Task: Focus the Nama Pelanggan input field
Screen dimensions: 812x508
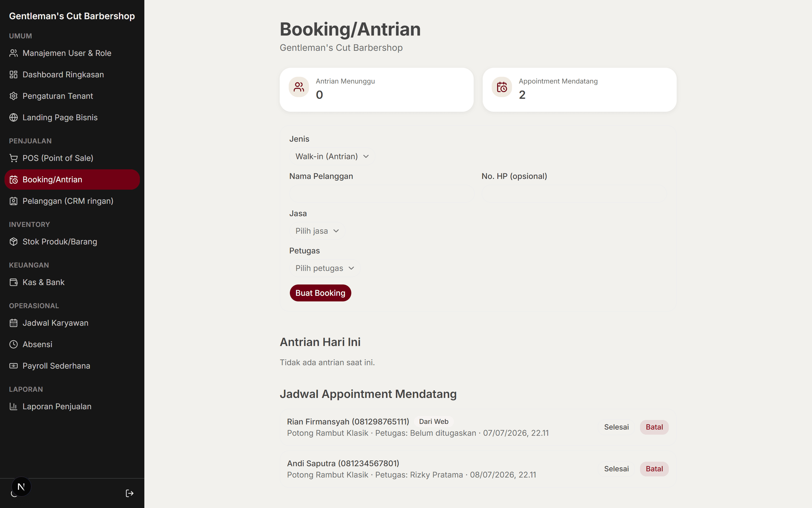Action: [x=382, y=194]
